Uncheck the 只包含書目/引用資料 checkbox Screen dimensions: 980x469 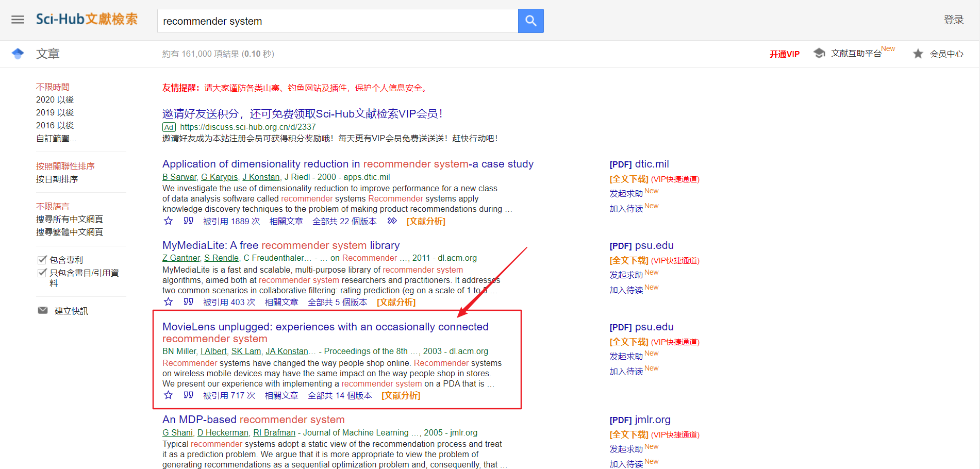[42, 272]
